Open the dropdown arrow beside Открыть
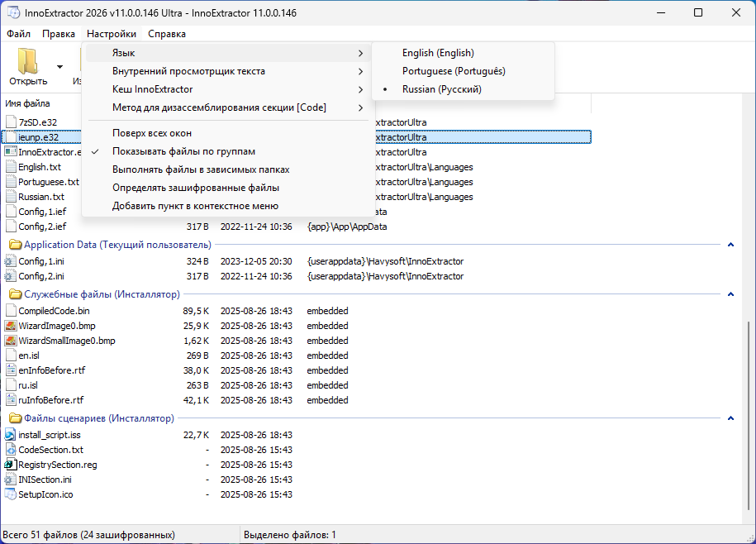 [59, 66]
